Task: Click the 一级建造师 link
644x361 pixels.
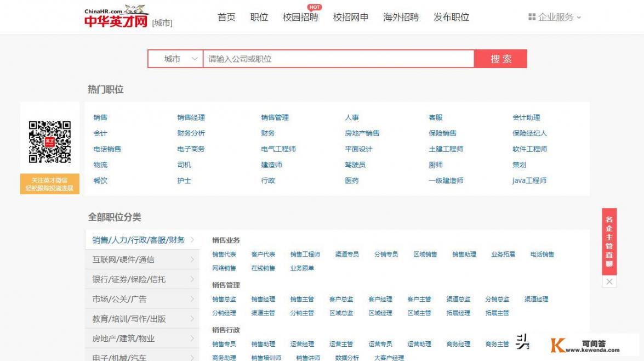Action: tap(446, 180)
